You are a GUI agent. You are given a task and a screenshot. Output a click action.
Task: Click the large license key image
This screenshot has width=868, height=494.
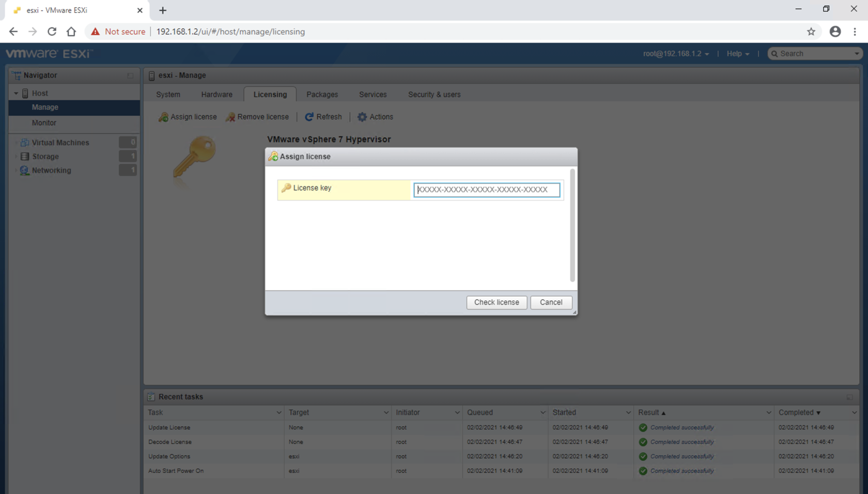[194, 157]
